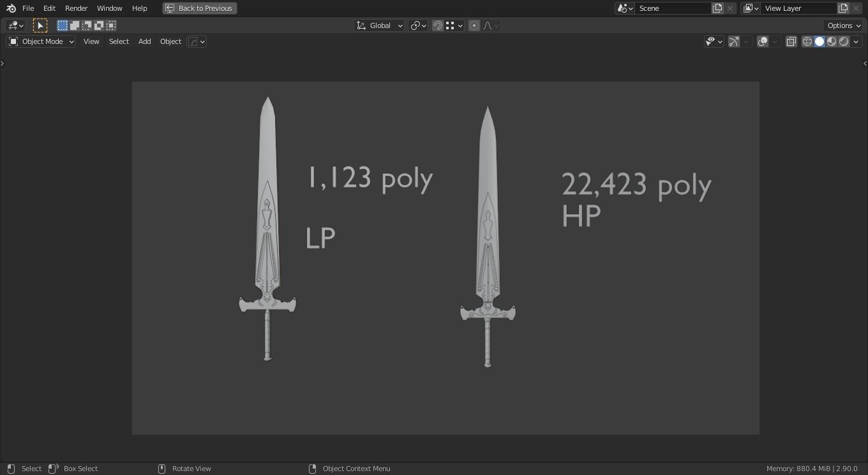Choose Rendered shading with the sphere icon

[x=844, y=41]
